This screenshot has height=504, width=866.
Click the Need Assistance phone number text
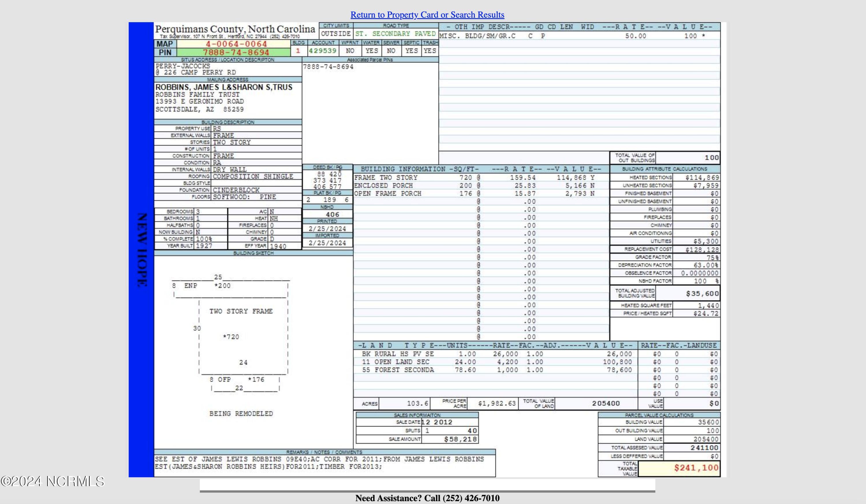click(x=428, y=498)
